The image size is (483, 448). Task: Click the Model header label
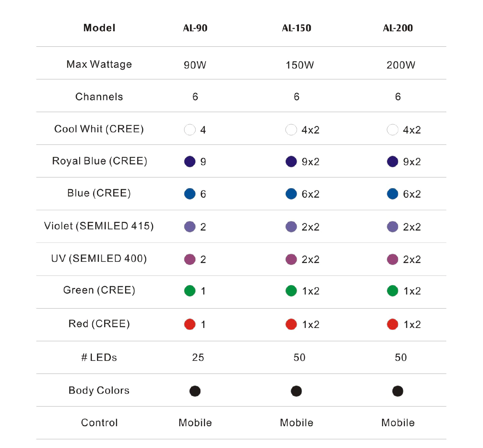(99, 28)
